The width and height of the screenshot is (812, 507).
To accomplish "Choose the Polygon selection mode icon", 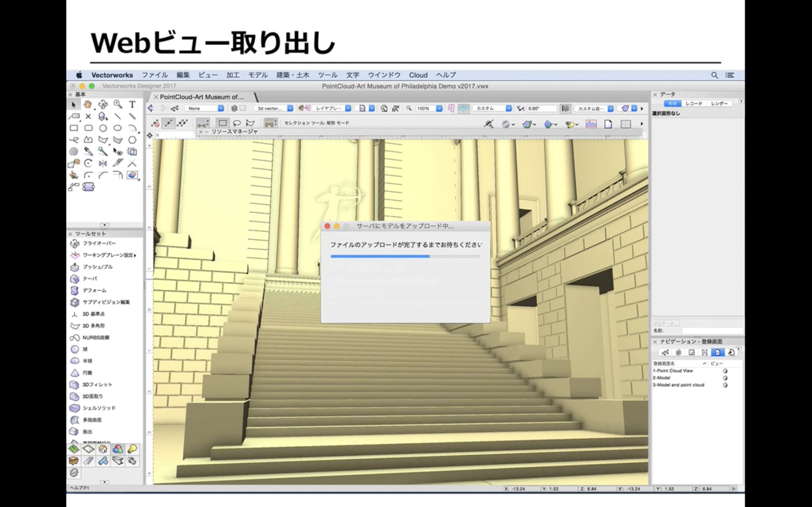I will click(250, 123).
